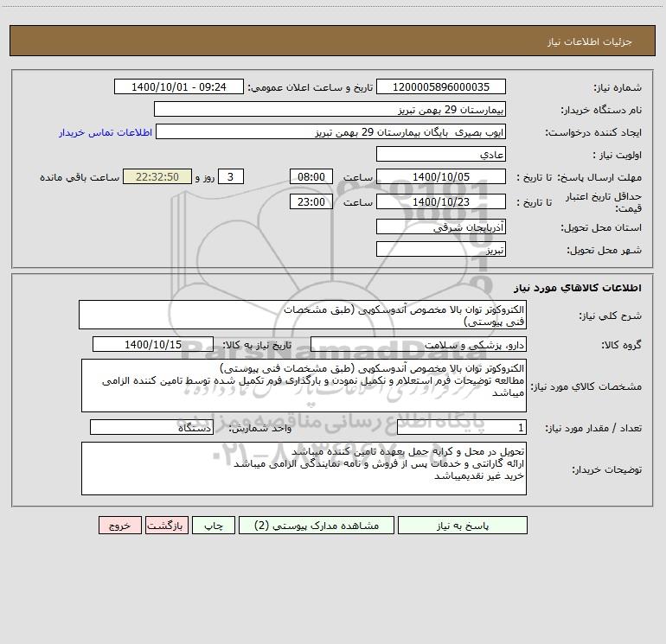This screenshot has height=644, width=666.
Task: Click the delivery province field 'آذربایجان شرقی'
Action: (x=441, y=226)
